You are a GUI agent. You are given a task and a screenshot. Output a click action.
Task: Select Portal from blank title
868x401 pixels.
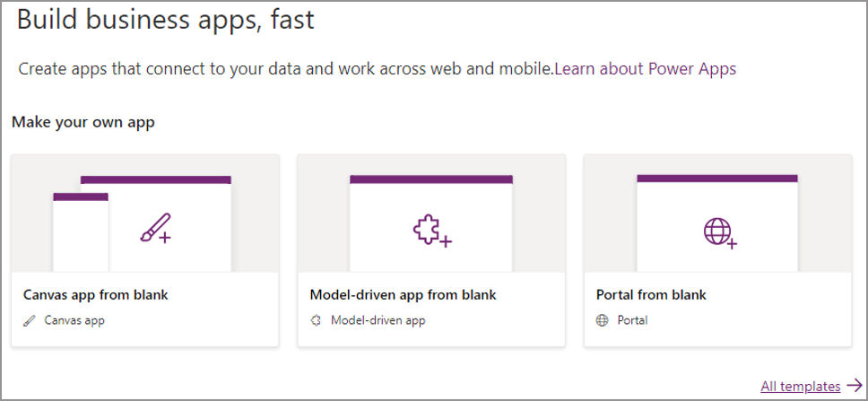[x=651, y=294]
